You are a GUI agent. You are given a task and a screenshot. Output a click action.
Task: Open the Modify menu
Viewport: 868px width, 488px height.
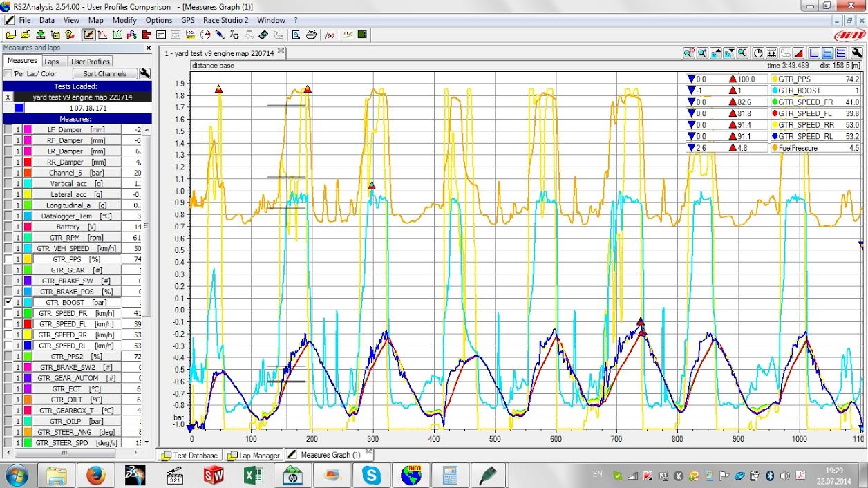[124, 20]
